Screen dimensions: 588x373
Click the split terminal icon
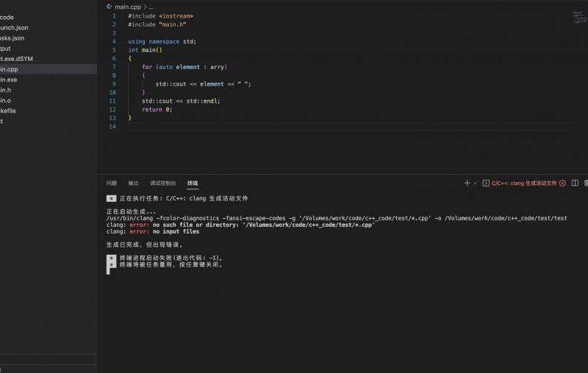[x=575, y=183]
